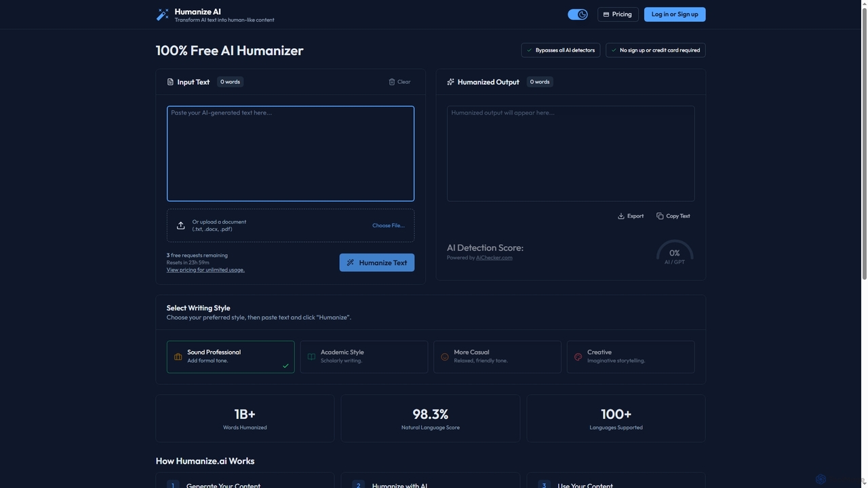Screen dimensions: 868x488
Task: Click the 0% AI / GPT score gauge
Action: (675, 252)
